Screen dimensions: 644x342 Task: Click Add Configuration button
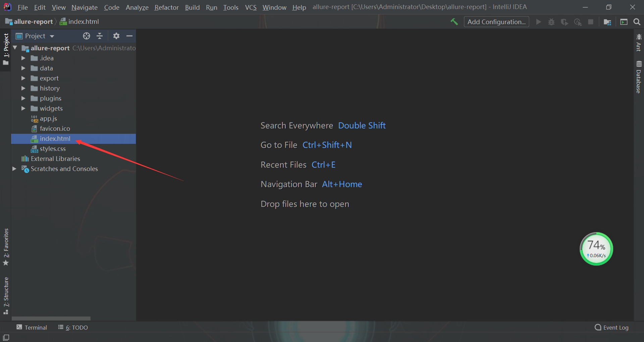tap(496, 22)
